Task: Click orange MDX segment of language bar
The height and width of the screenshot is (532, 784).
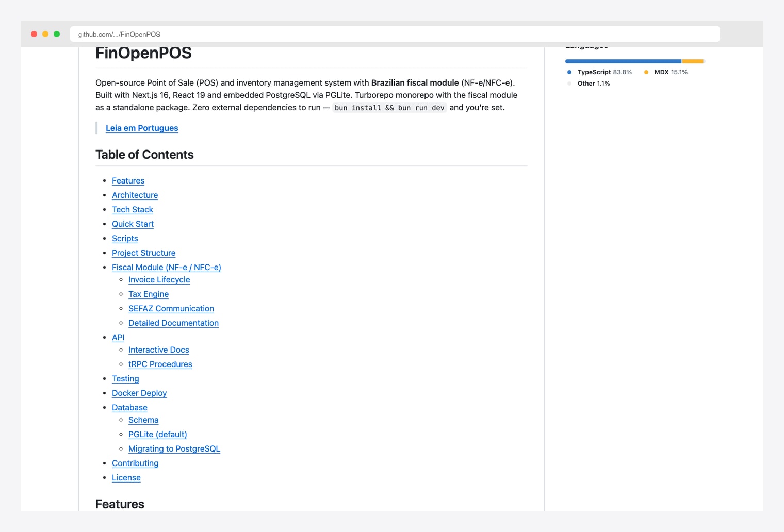Action: (693, 61)
